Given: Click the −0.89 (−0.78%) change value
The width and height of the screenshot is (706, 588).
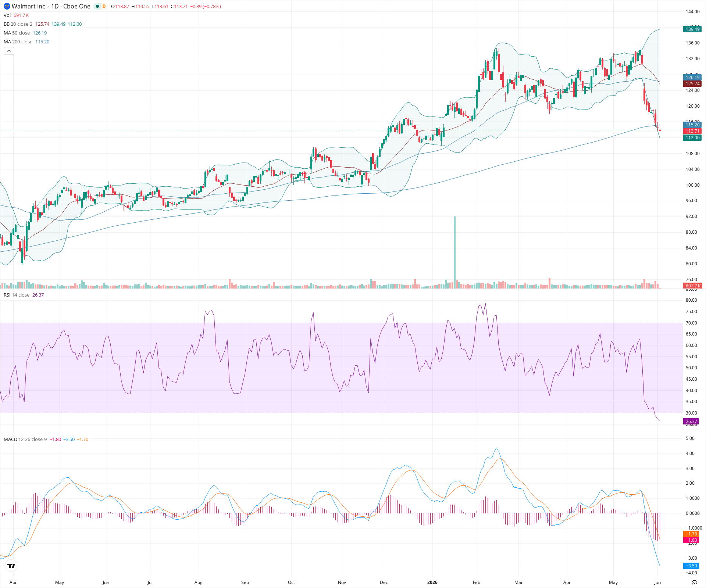Looking at the screenshot, I should [x=206, y=7].
